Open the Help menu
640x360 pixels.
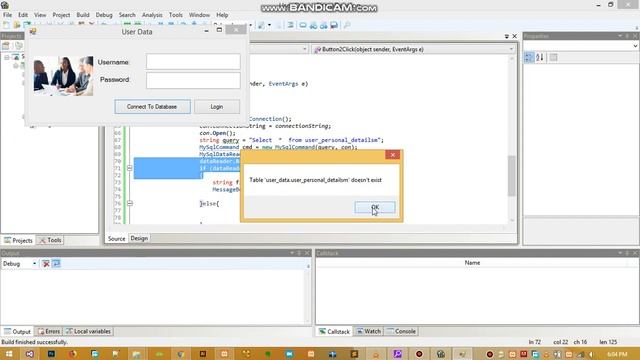click(222, 15)
